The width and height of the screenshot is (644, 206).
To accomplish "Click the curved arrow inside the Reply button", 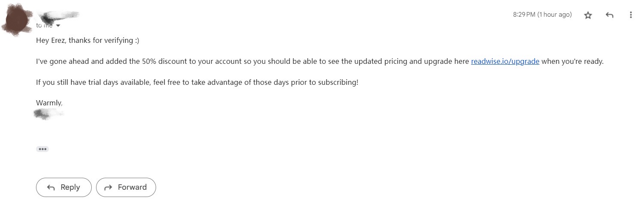I will click(x=51, y=188).
